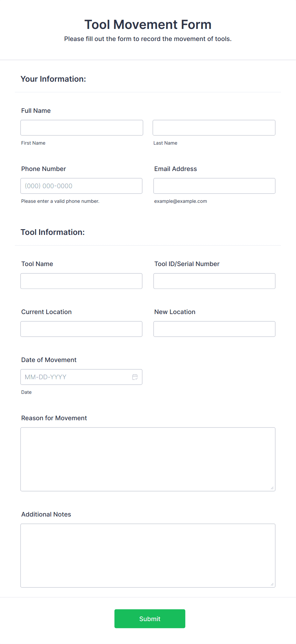The width and height of the screenshot is (296, 644).
Task: Click the New Location input field
Action: point(214,329)
